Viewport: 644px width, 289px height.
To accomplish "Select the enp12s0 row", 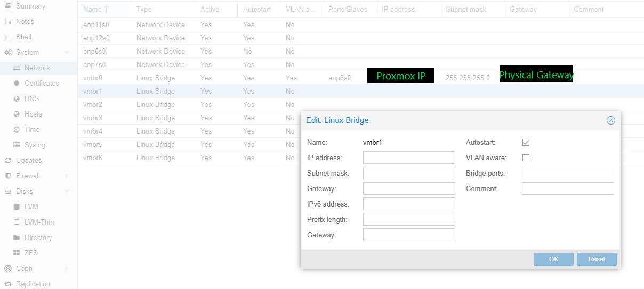I will click(x=360, y=38).
